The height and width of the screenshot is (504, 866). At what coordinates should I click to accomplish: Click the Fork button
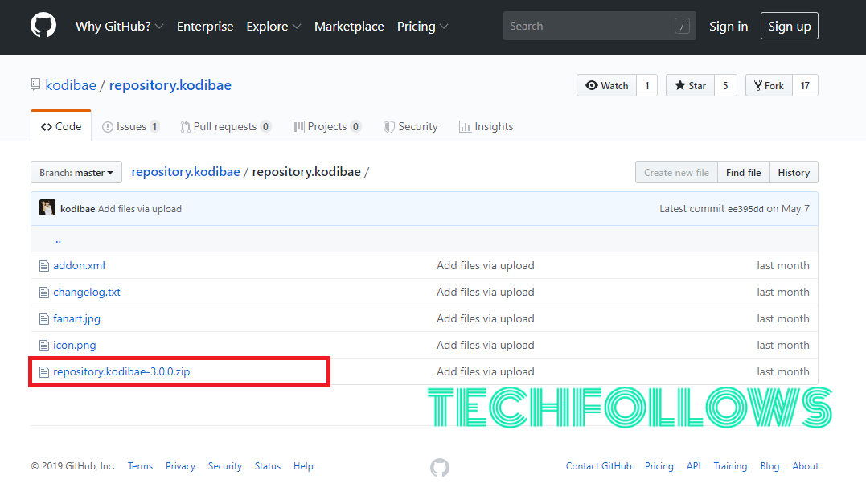pos(769,85)
